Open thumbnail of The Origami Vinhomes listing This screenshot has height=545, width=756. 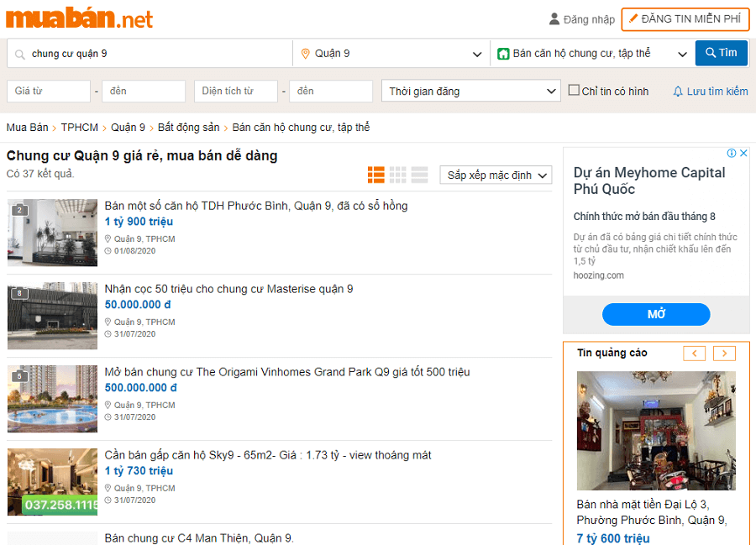(53, 399)
